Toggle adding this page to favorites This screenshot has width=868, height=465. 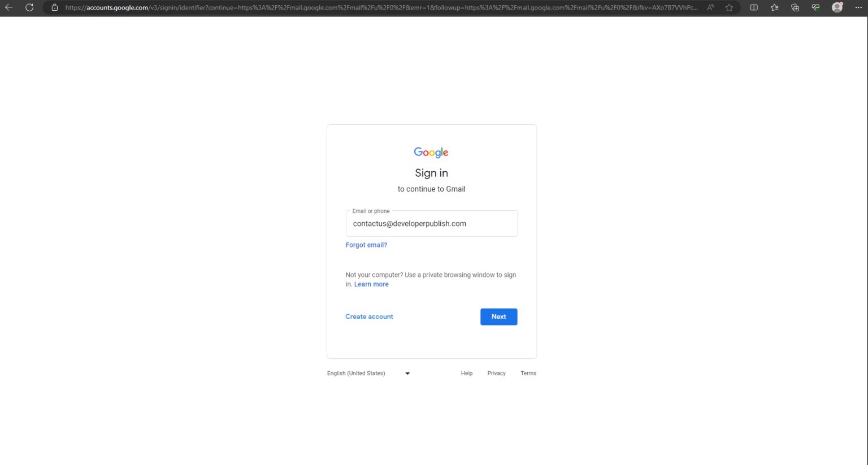click(729, 7)
